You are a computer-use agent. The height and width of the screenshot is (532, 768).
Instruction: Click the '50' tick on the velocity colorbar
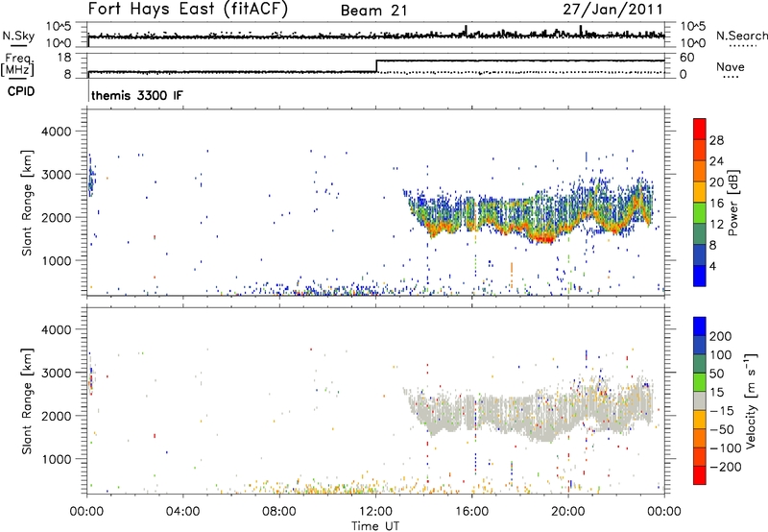[x=716, y=374]
